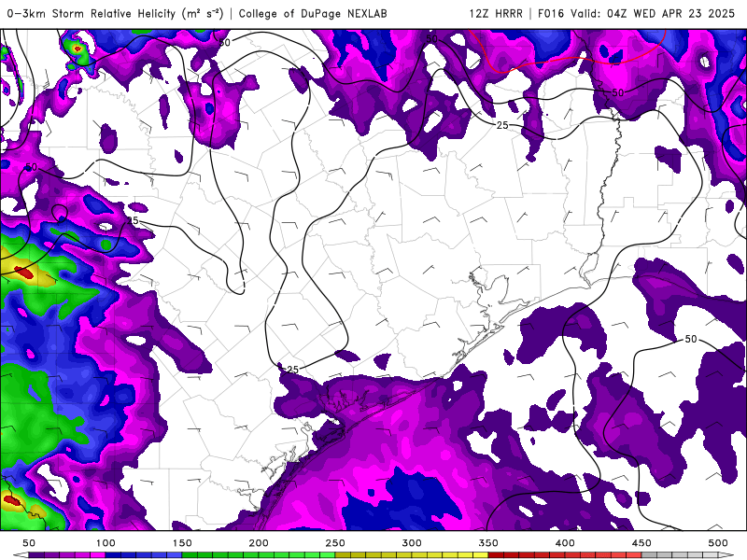Image resolution: width=747 pixels, height=560 pixels.
Task: Click the color bar tick label '350'
Action: click(488, 543)
